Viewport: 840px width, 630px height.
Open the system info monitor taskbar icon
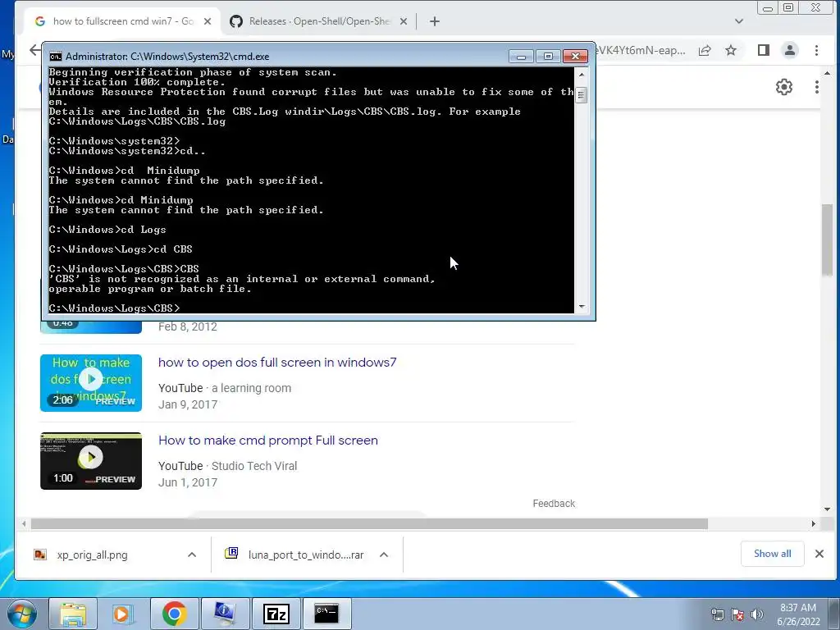(x=225, y=614)
